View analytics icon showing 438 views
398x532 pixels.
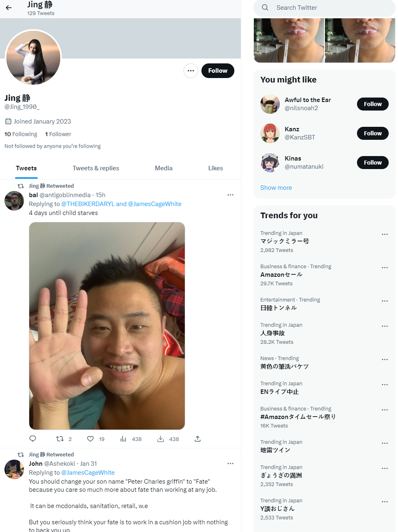[123, 439]
